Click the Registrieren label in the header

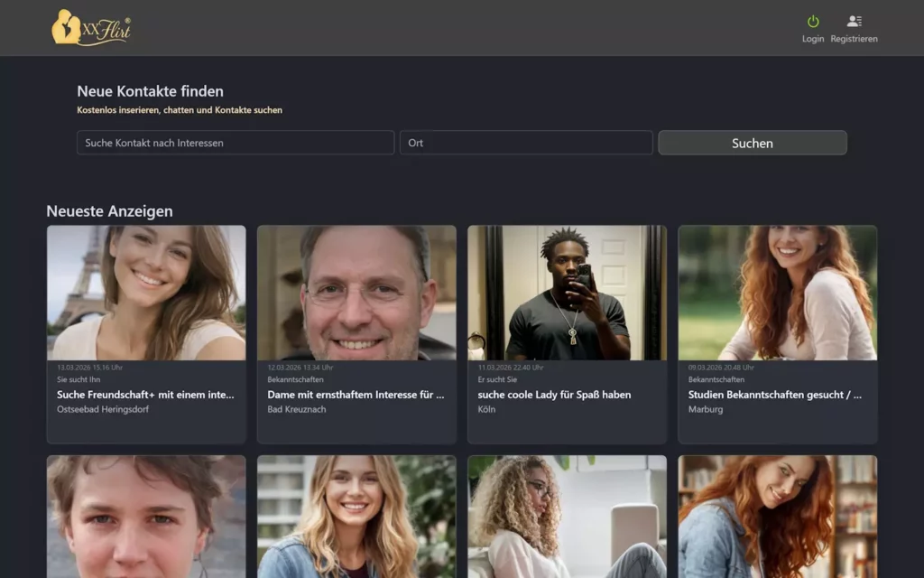(854, 39)
